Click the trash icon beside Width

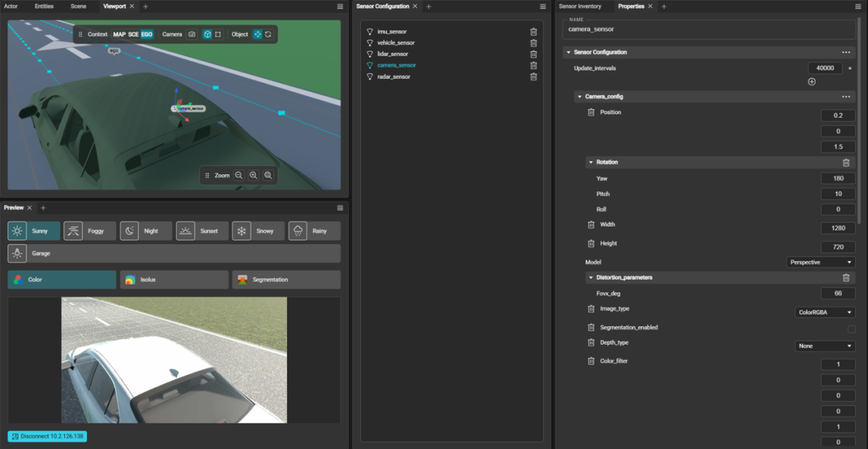click(592, 225)
